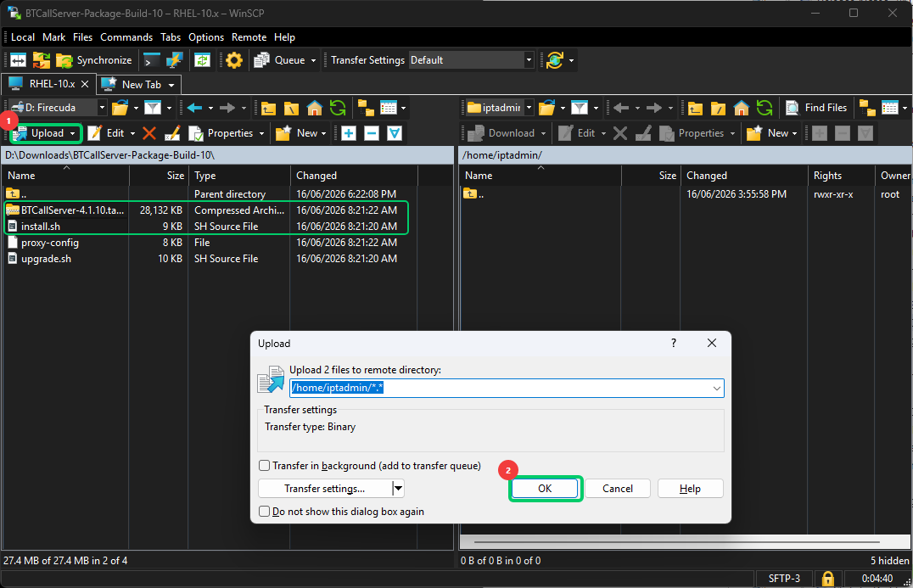Expand the remote directory path dropdown in the Upload dialog
The height and width of the screenshot is (588, 913).
click(717, 389)
